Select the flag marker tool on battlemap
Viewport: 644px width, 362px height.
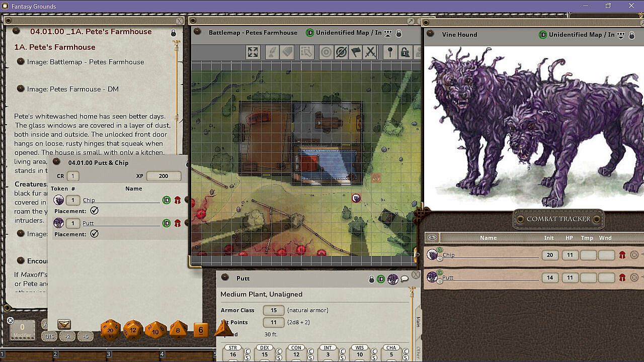pos(356,52)
